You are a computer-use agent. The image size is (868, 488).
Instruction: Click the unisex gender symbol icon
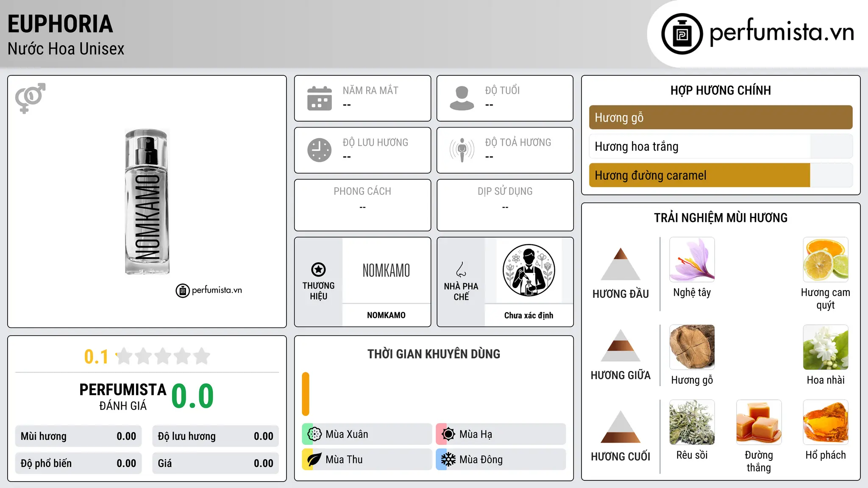30,98
